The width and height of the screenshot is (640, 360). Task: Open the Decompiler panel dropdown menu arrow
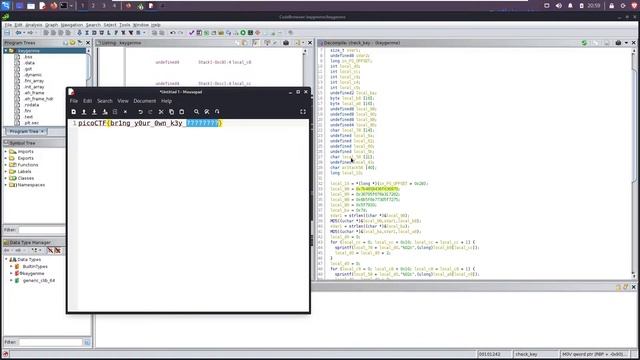point(626,42)
